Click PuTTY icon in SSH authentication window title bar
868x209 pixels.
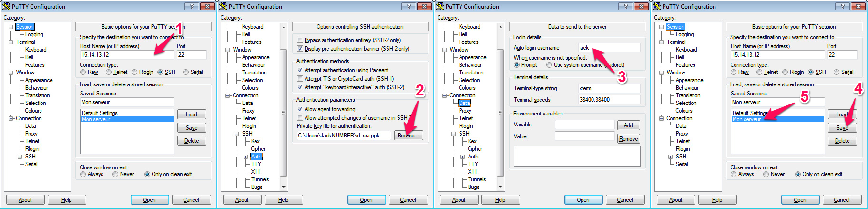click(223, 6)
